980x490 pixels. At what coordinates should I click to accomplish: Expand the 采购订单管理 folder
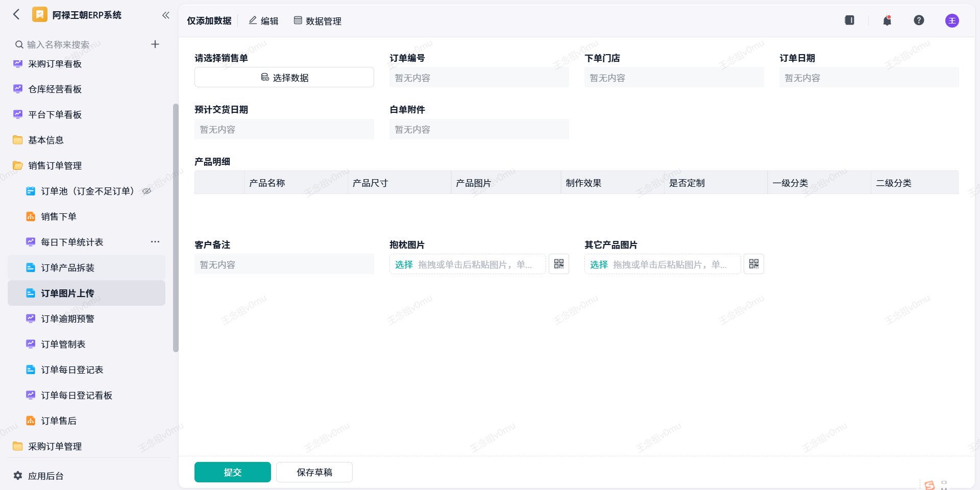18,447
